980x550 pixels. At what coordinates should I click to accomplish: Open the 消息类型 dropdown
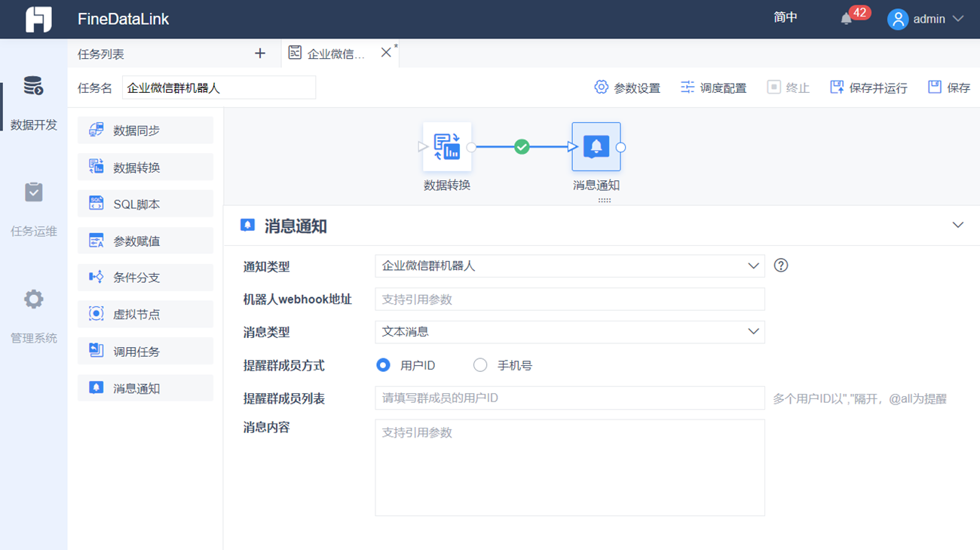tap(570, 332)
